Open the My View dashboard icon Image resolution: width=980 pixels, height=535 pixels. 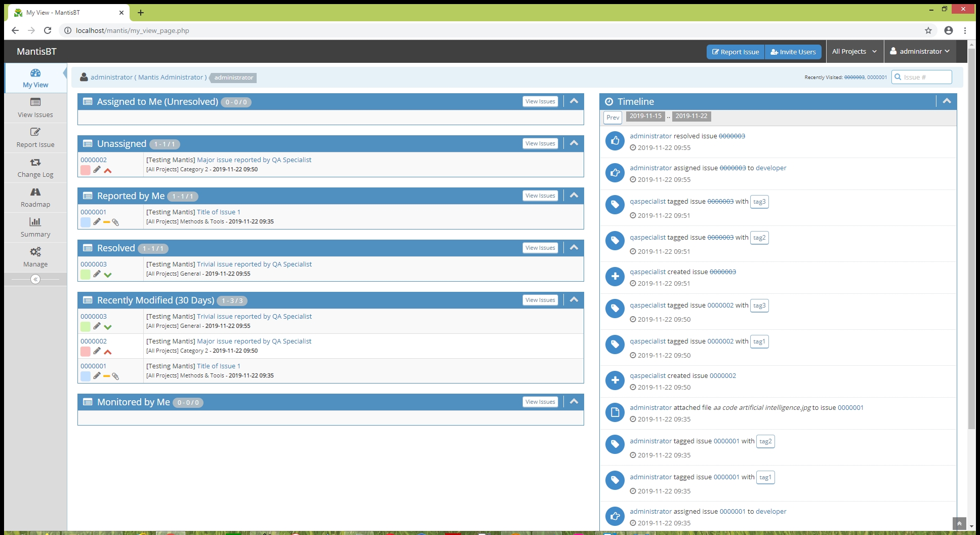[x=35, y=73]
